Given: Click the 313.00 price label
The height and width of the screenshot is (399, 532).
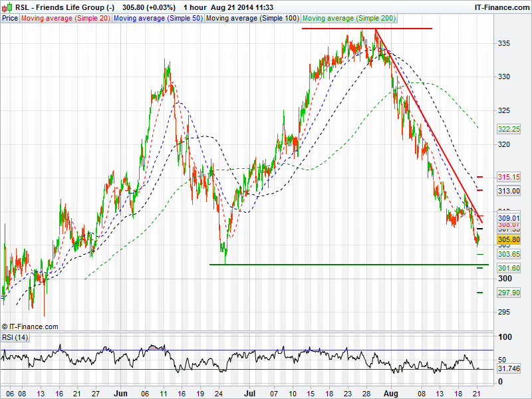Looking at the screenshot, I should click(x=508, y=191).
